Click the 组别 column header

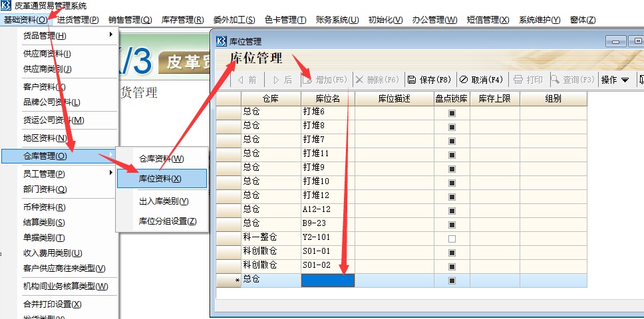(554, 99)
